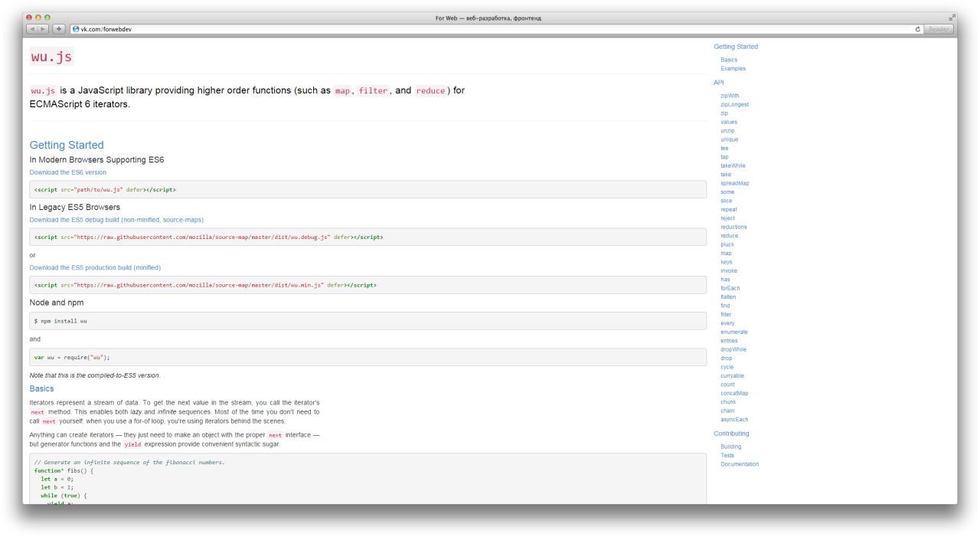Jump to 'dropWhile' in the API list
The height and width of the screenshot is (537, 980).
pyautogui.click(x=733, y=349)
